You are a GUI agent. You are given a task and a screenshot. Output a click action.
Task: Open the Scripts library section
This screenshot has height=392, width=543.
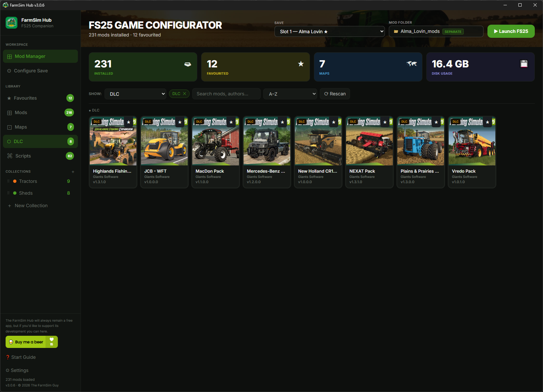pos(40,156)
